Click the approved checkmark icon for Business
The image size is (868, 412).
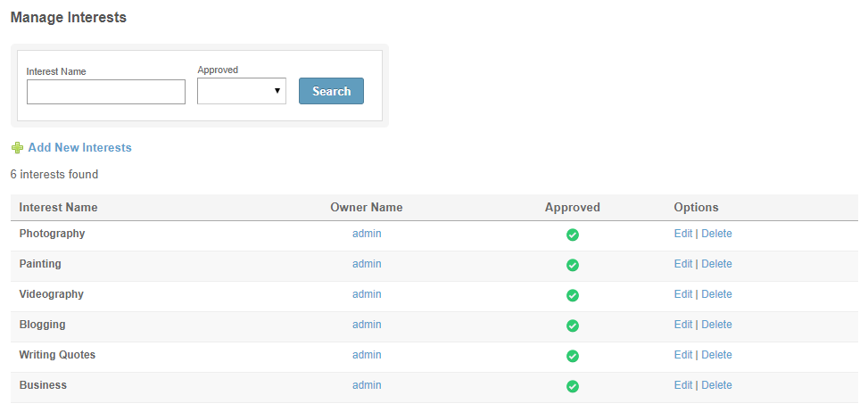pos(573,386)
